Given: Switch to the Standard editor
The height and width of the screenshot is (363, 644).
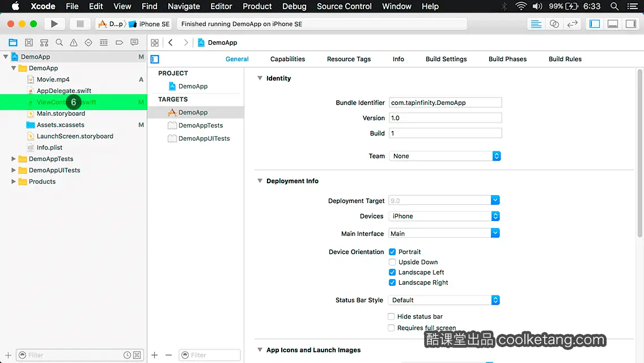Looking at the screenshot, I should [536, 24].
